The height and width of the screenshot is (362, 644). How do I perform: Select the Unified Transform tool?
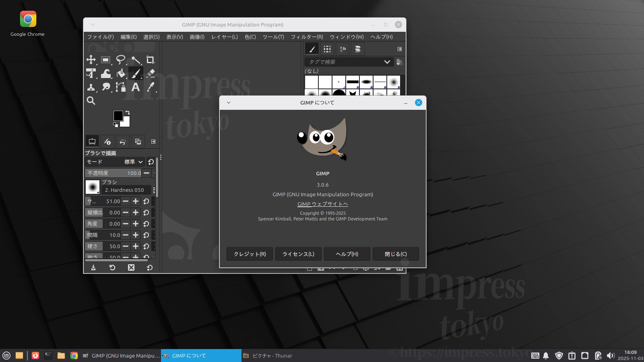[x=91, y=73]
